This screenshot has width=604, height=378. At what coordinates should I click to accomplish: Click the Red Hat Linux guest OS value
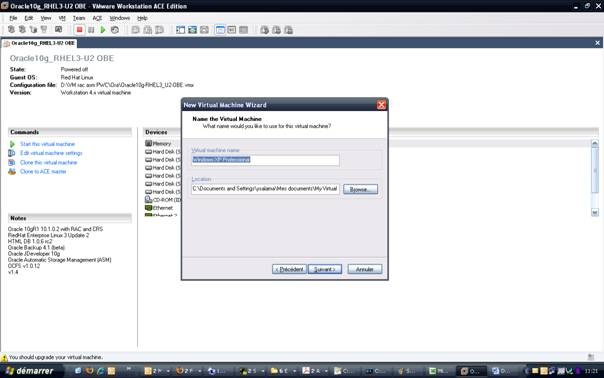77,77
